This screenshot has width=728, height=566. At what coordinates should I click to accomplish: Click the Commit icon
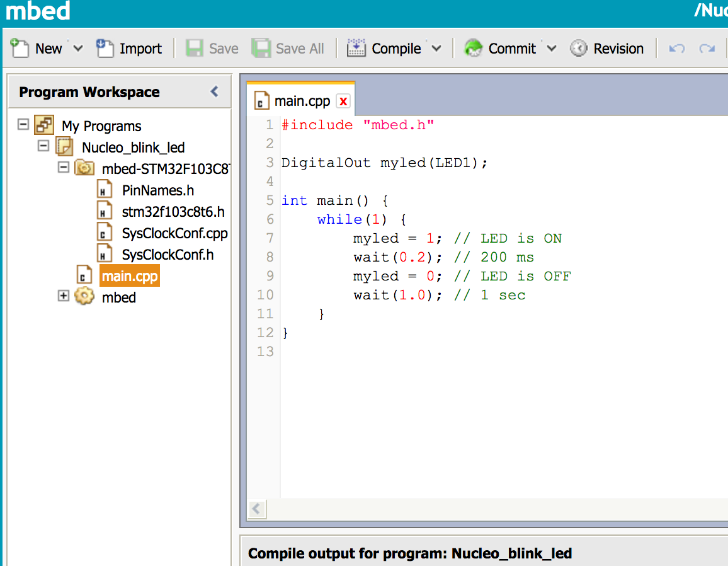(473, 47)
